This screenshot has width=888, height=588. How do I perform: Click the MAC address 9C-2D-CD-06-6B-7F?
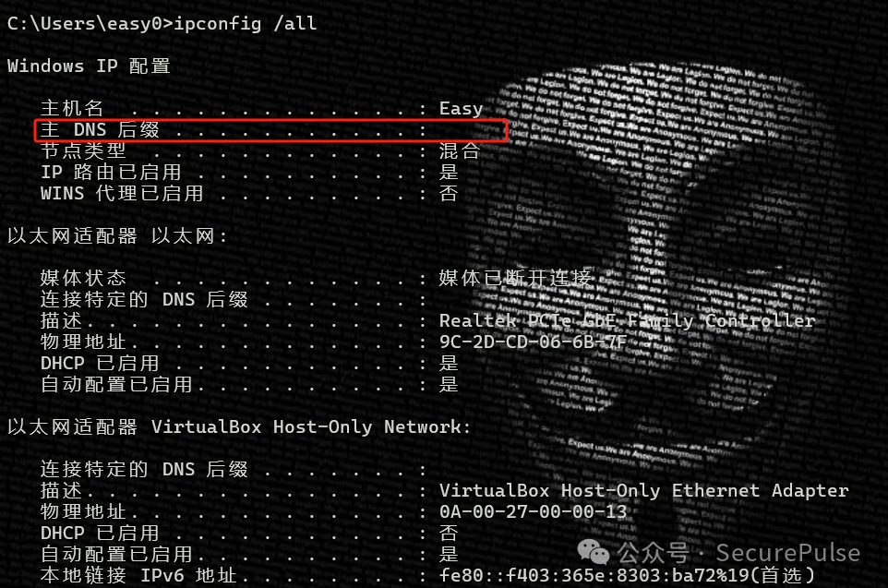coord(533,342)
